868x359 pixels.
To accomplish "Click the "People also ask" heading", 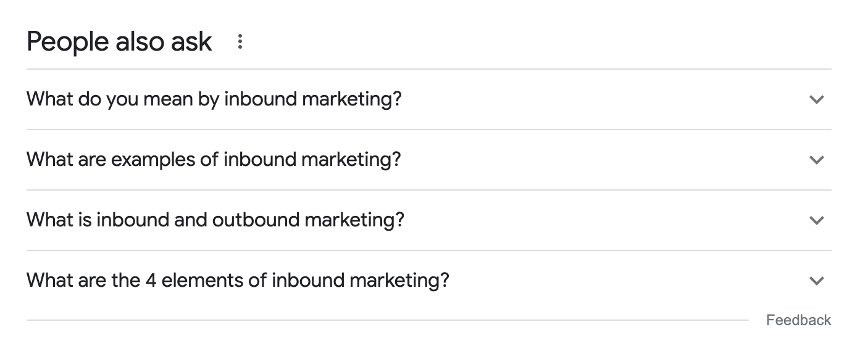I will click(119, 42).
